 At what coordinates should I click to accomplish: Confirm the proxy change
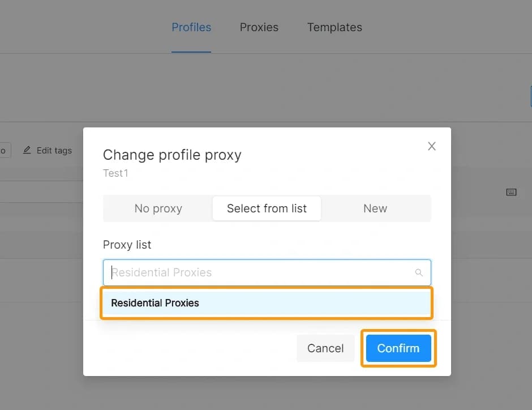[398, 348]
